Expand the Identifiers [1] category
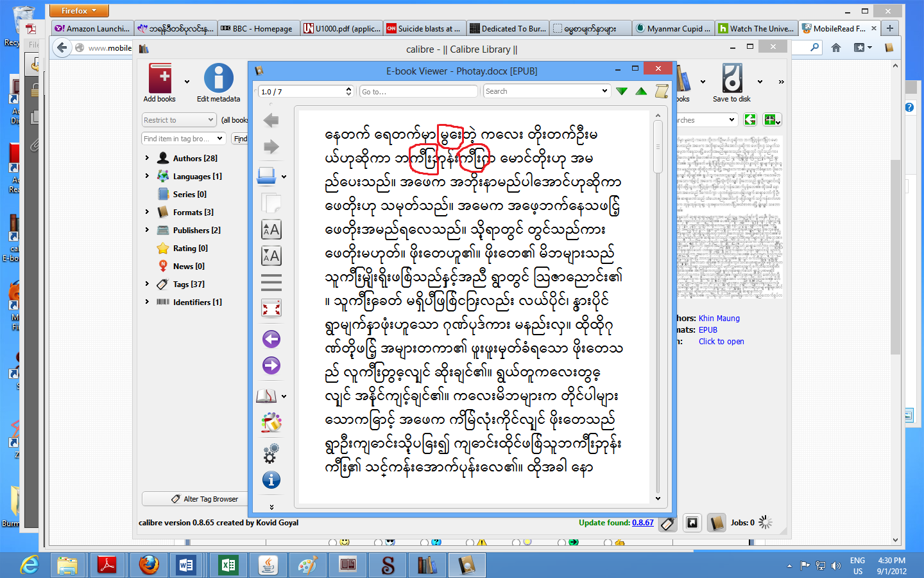 (x=147, y=301)
